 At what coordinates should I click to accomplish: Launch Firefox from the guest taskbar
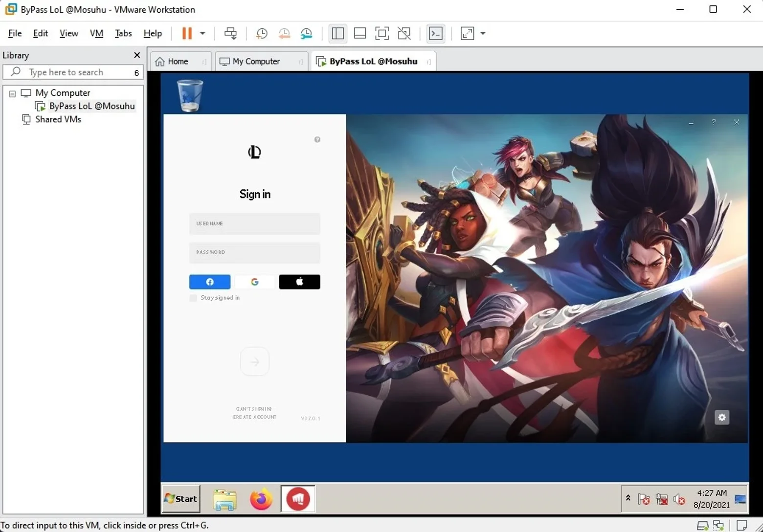[261, 499]
